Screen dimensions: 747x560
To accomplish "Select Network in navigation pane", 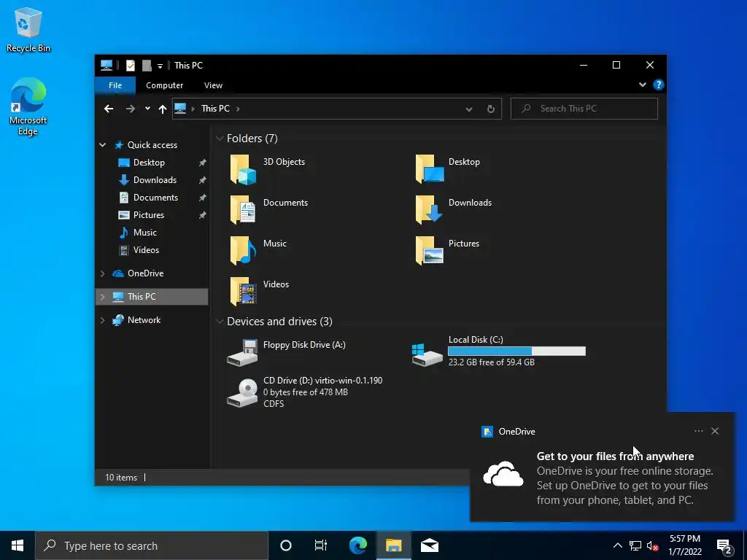I will 144,320.
